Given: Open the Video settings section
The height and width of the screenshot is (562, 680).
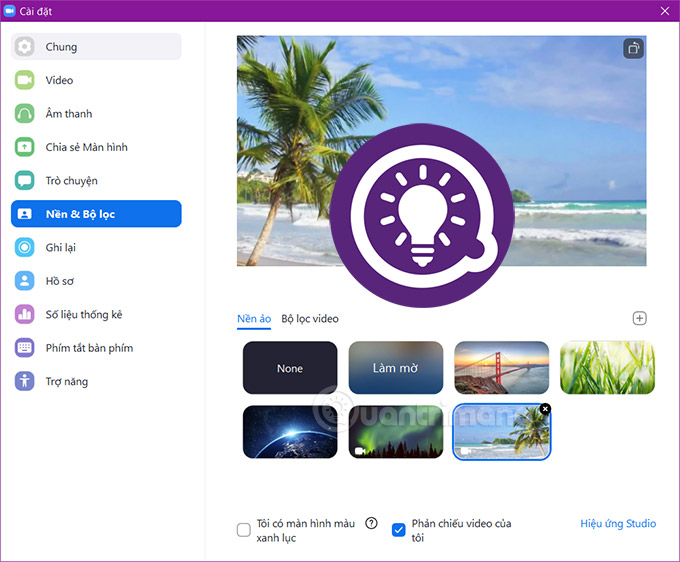Looking at the screenshot, I should [96, 80].
